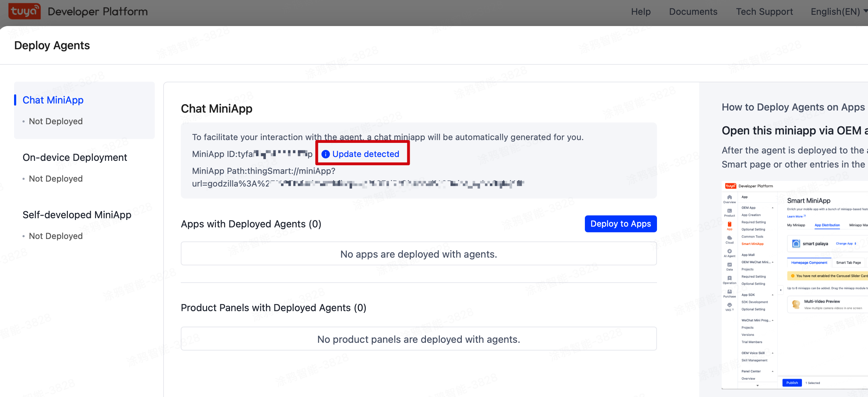868x397 pixels.
Task: Click the Purchase icon in tutorial sidebar
Action: pyautogui.click(x=729, y=292)
